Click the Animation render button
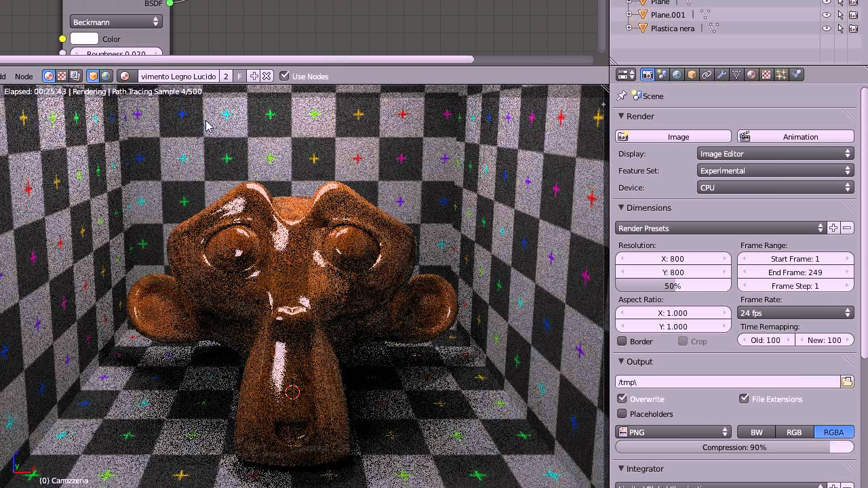The width and height of the screenshot is (868, 488). click(x=795, y=137)
